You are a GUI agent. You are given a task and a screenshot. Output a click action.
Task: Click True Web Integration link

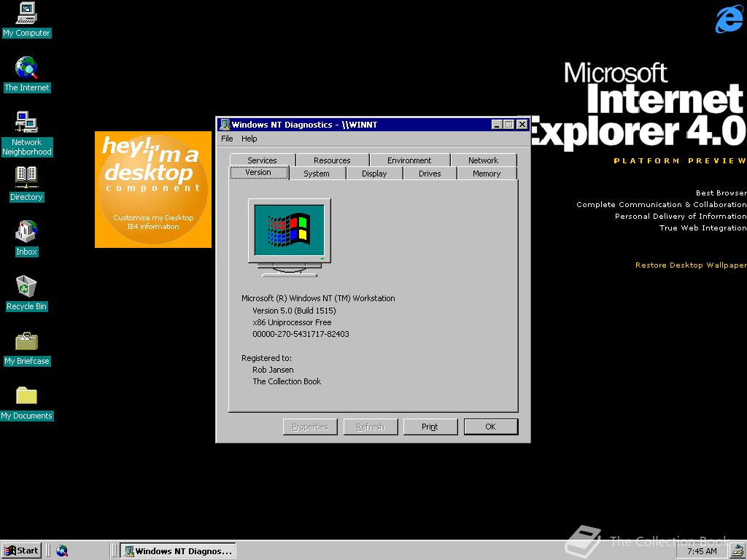(x=703, y=228)
